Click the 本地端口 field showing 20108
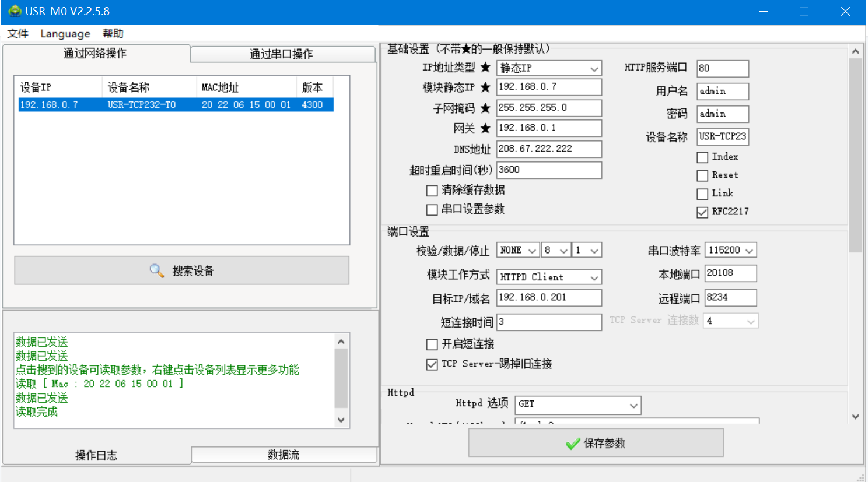This screenshot has height=482, width=868. (730, 273)
